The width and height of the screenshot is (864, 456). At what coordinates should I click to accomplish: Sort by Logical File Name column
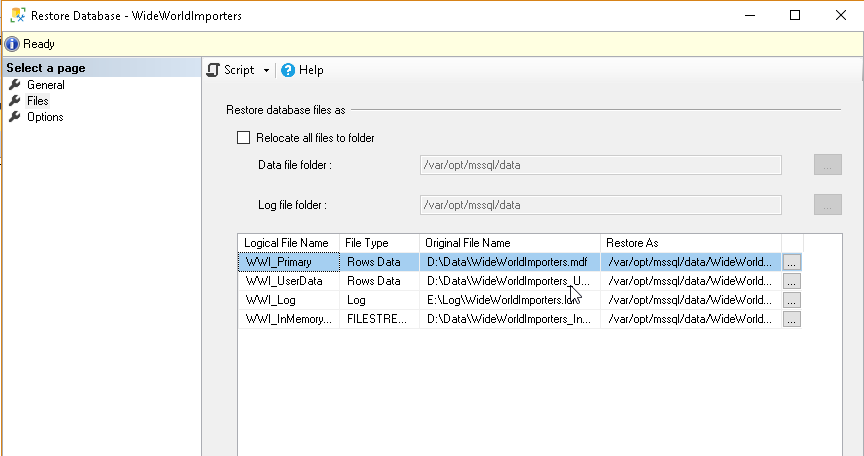[x=286, y=243]
